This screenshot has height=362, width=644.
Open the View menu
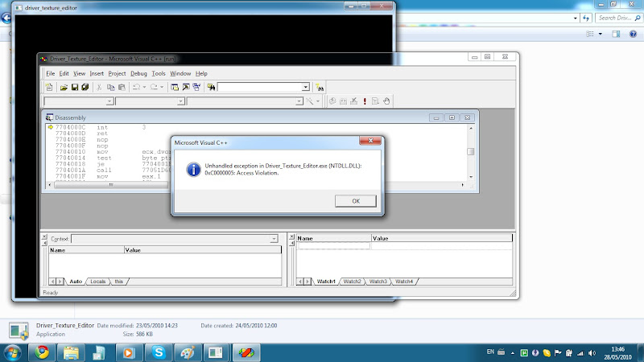tap(79, 73)
